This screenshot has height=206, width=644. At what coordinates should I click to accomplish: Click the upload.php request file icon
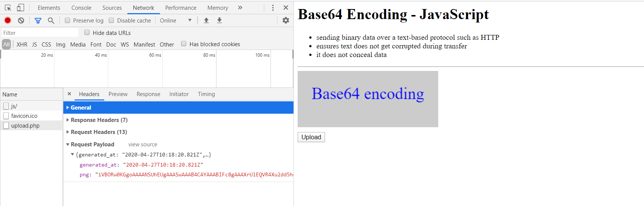tap(6, 125)
